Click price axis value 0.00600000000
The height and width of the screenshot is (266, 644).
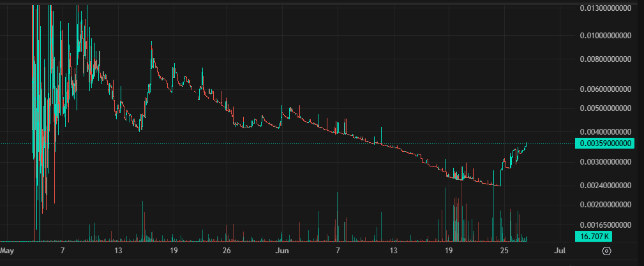605,89
